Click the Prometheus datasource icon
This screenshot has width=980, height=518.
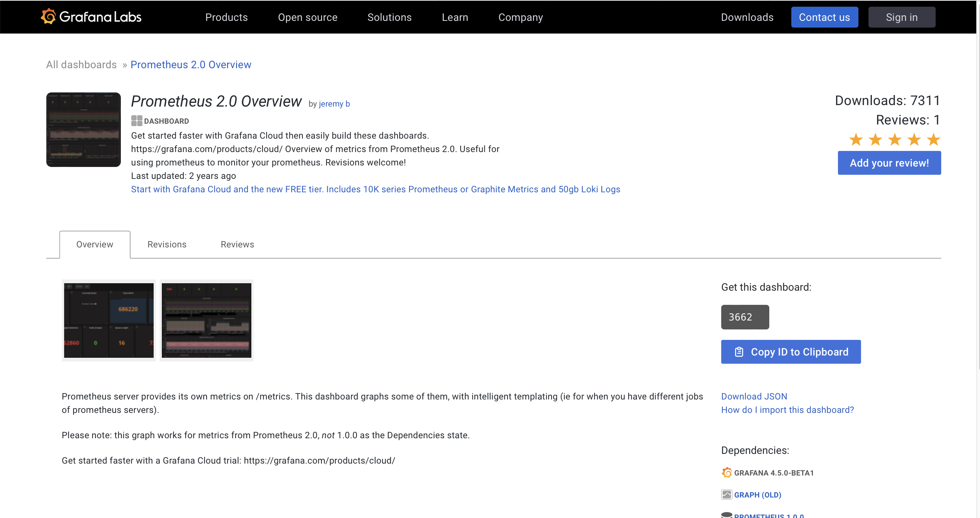click(727, 515)
